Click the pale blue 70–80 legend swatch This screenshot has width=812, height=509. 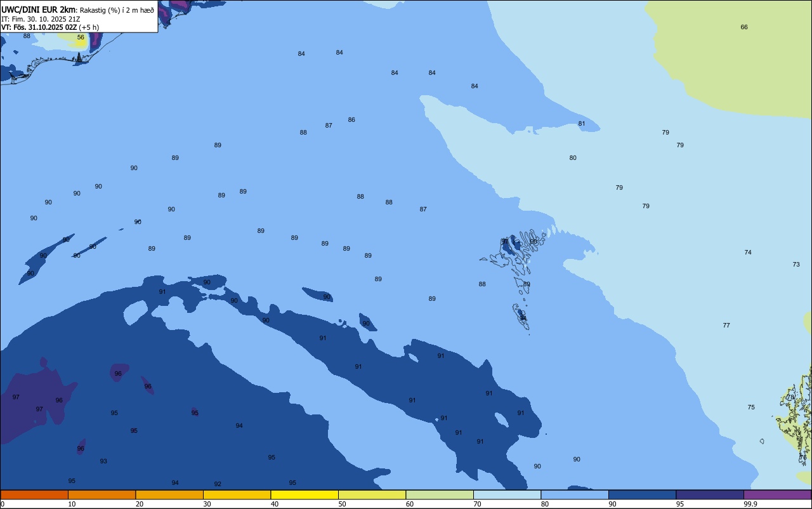pos(507,494)
